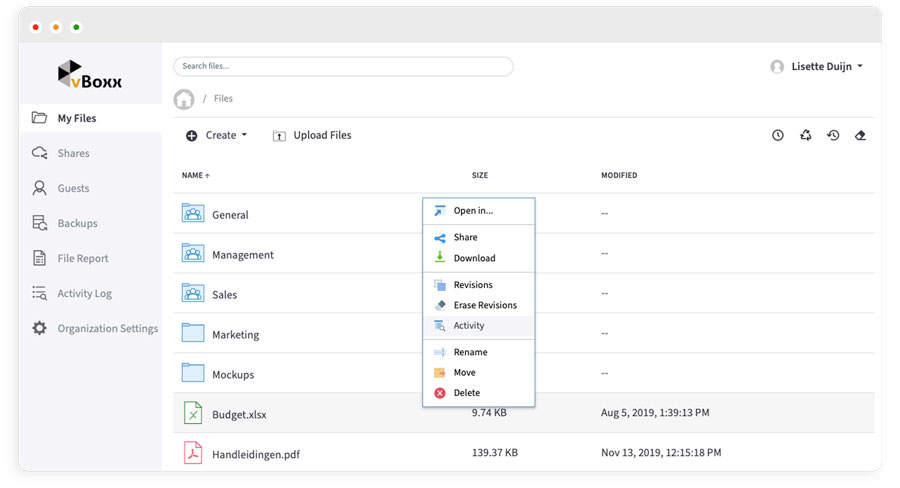This screenshot has height=488, width=900.
Task: Click the Handleidingen.pdf file icon
Action: coord(193,452)
